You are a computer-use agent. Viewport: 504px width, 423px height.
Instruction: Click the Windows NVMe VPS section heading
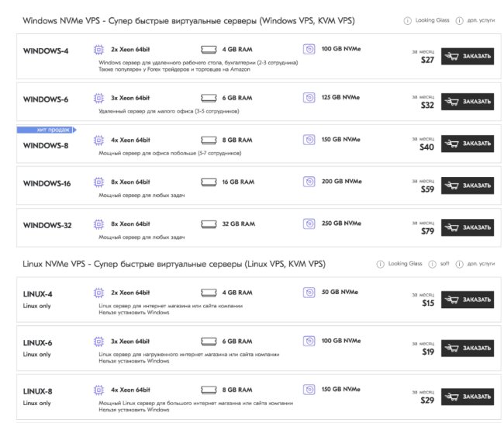[x=188, y=21]
